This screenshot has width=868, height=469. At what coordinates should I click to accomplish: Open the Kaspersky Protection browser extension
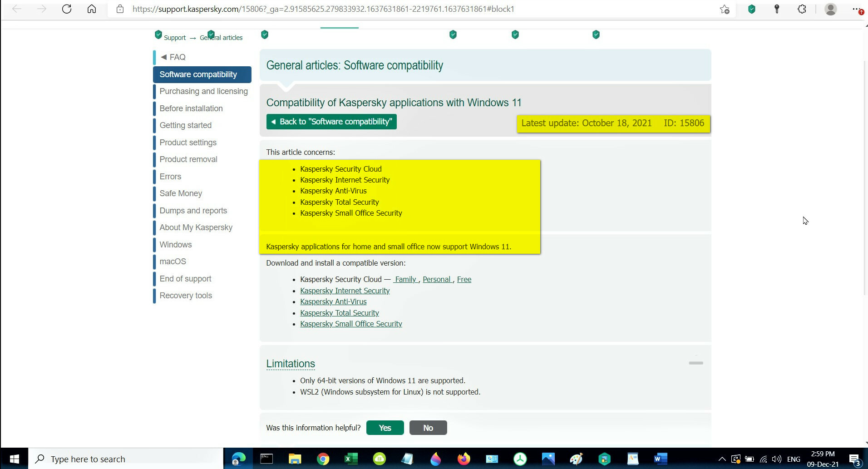(x=752, y=9)
